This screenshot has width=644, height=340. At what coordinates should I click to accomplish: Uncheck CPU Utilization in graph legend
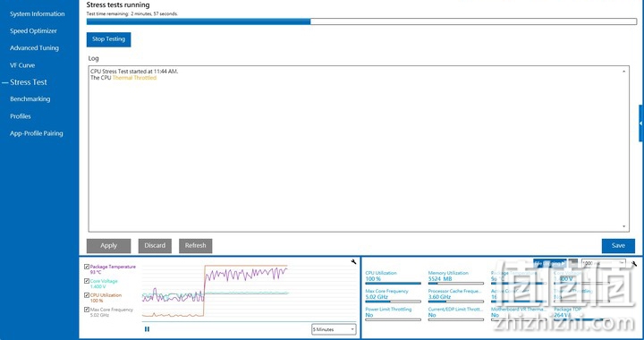point(87,295)
